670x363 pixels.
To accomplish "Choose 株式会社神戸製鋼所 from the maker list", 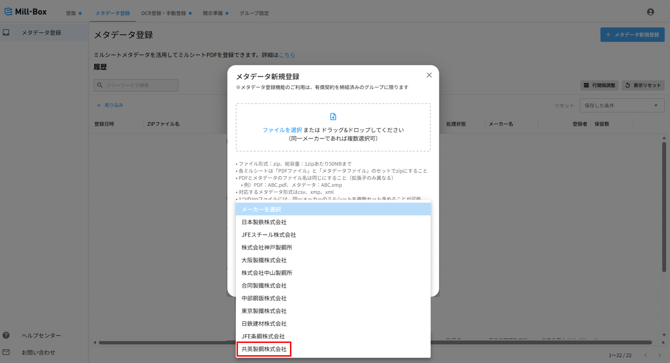I will click(333, 247).
